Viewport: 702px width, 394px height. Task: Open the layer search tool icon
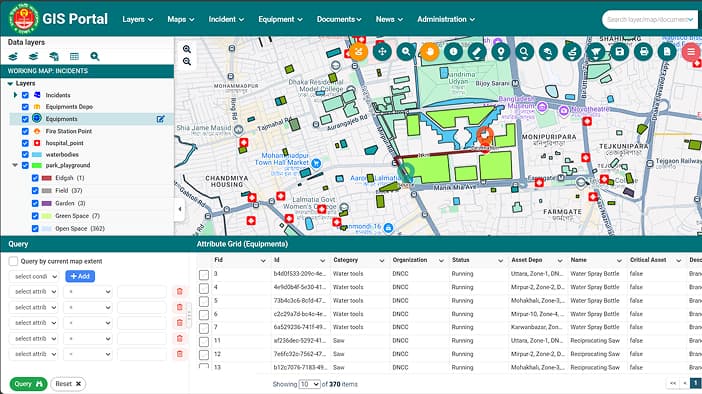548,51
